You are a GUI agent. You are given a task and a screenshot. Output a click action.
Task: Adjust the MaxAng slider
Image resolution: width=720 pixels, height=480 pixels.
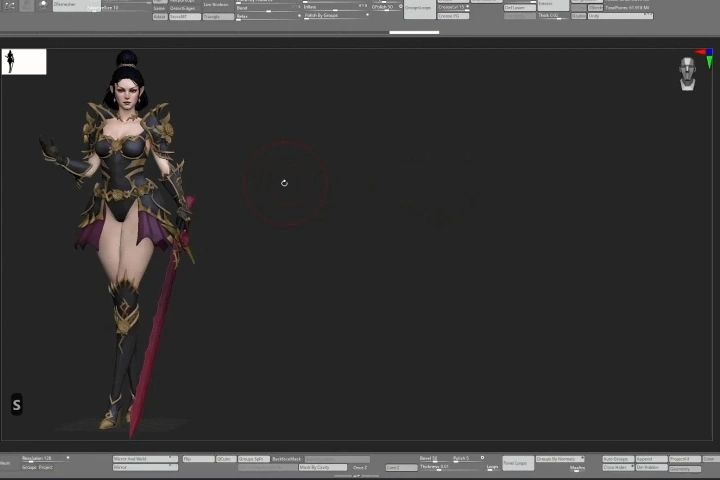click(x=577, y=468)
